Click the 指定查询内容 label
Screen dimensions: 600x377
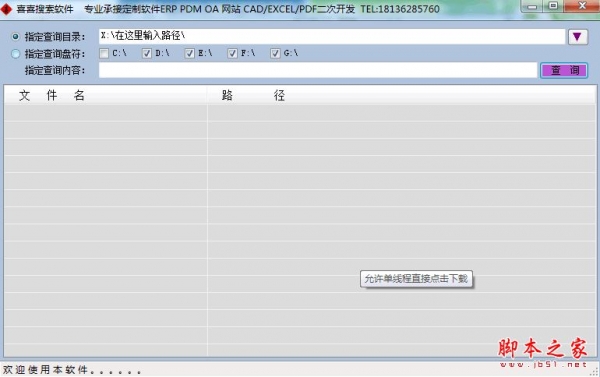[55, 70]
